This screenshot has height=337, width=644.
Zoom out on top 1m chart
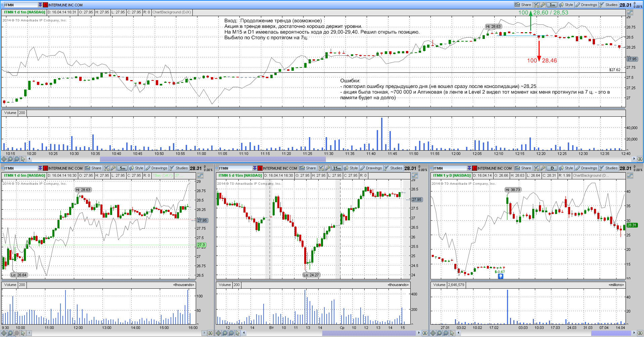16,159
